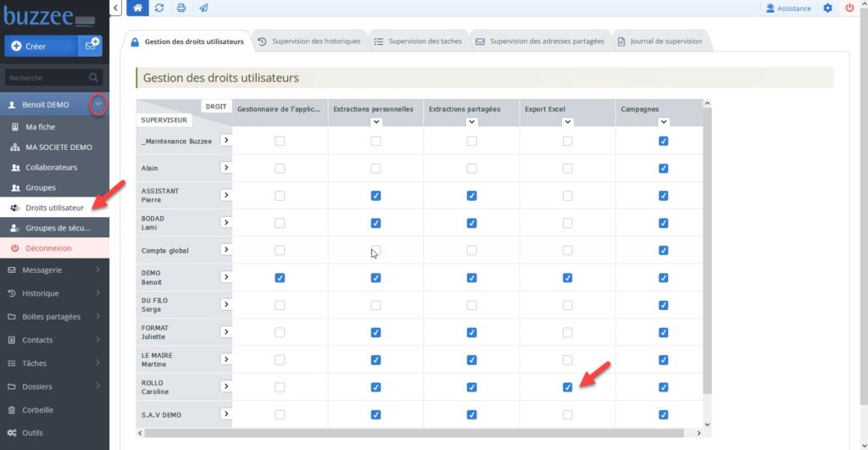Click the new mail icon beside Créer
Viewport: 868px width, 450px height.
click(90, 46)
